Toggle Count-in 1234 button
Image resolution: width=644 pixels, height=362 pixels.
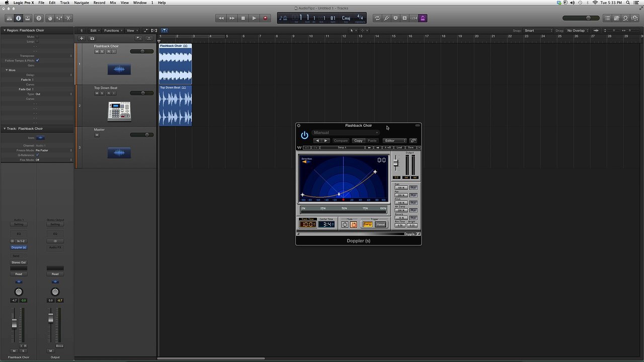(414, 18)
